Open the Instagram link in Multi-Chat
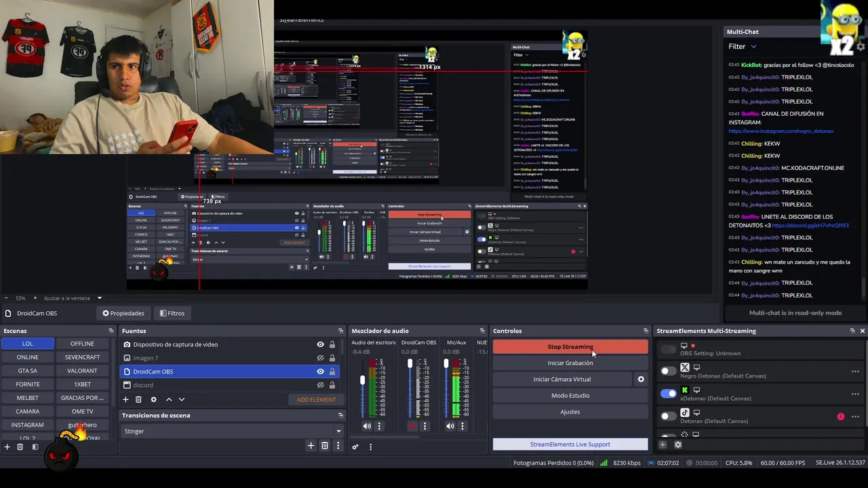This screenshot has width=868, height=488. coord(781,131)
